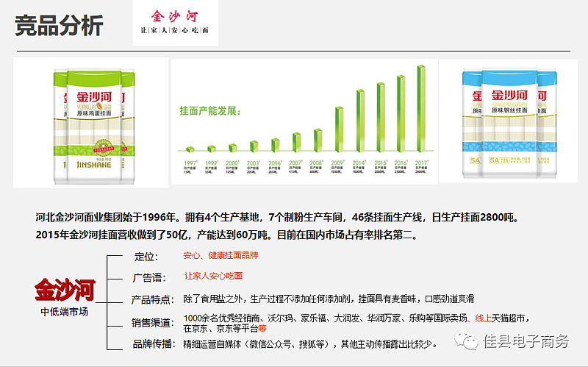Select the 2006 year label in chart
Image resolution: width=588 pixels, height=367 pixels.
pos(275,163)
